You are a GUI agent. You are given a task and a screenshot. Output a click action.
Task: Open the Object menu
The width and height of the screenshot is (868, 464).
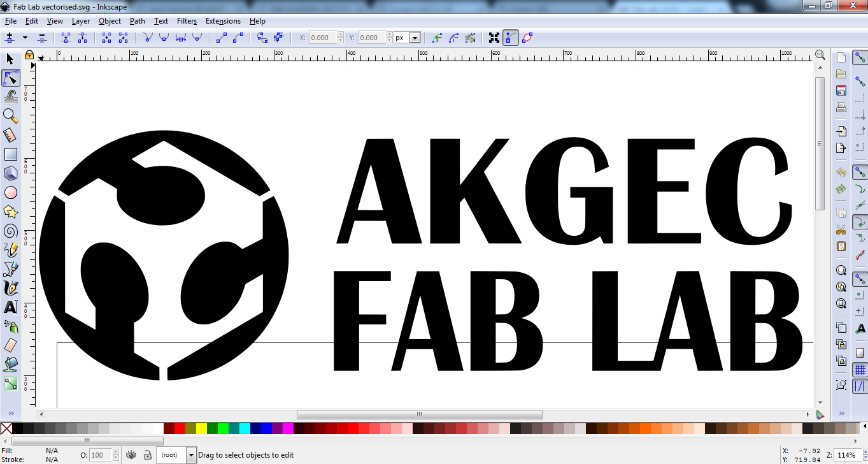point(110,21)
